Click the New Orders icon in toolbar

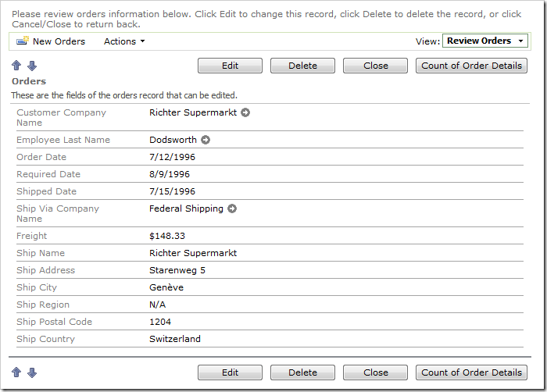click(x=22, y=41)
